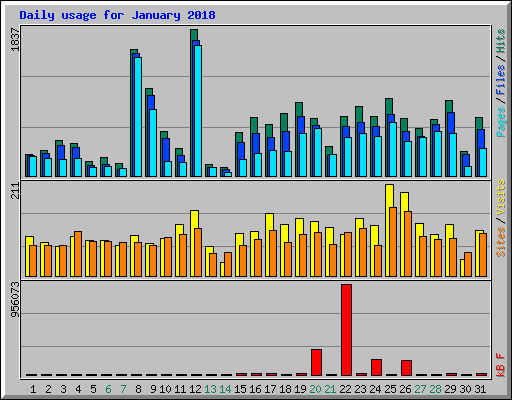Image resolution: width=512 pixels, height=400 pixels.
Task: Click the day label "2" on the x-axis
Action: (48, 389)
